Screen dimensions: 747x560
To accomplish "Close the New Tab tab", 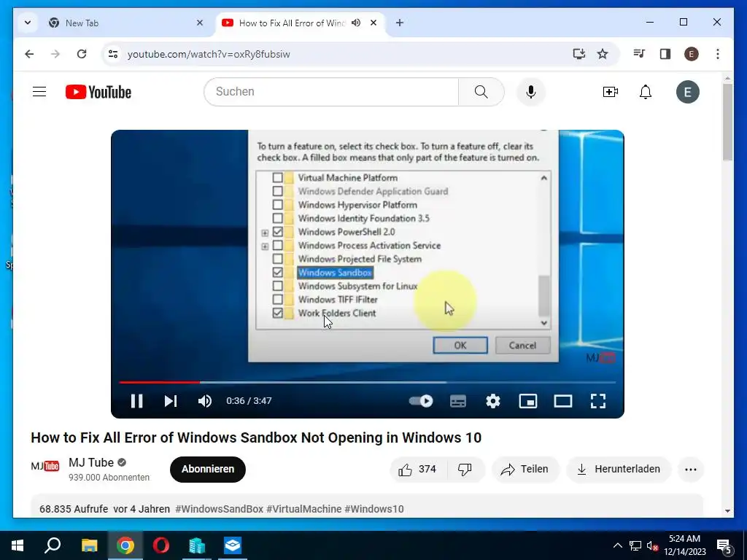I will click(x=200, y=23).
